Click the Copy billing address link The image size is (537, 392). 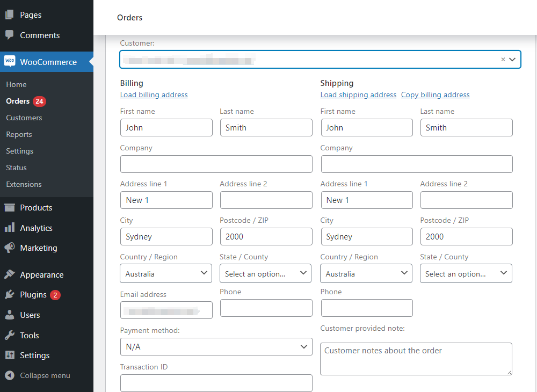click(x=435, y=95)
